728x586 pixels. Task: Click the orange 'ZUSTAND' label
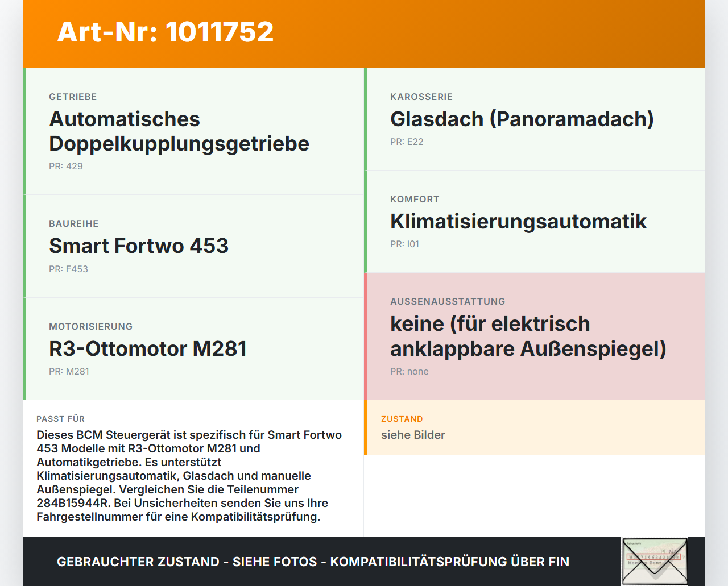[x=402, y=419]
